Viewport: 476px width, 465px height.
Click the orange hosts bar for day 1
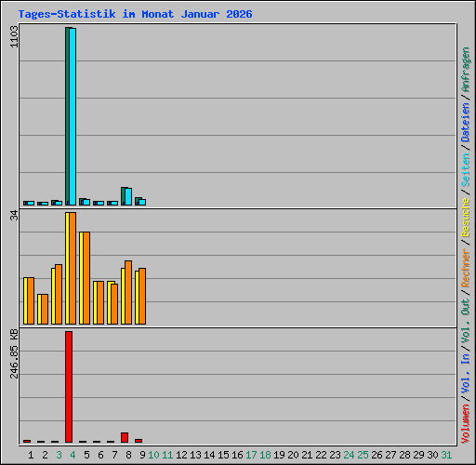pos(31,301)
